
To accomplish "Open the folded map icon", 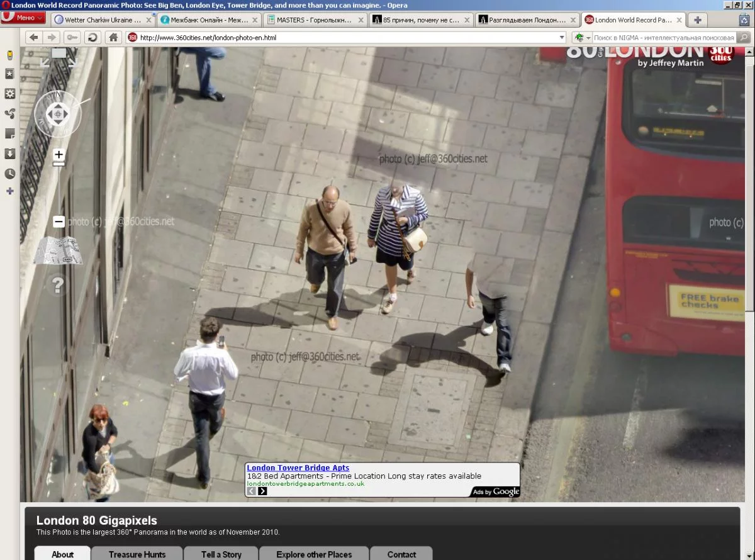I will (58, 250).
